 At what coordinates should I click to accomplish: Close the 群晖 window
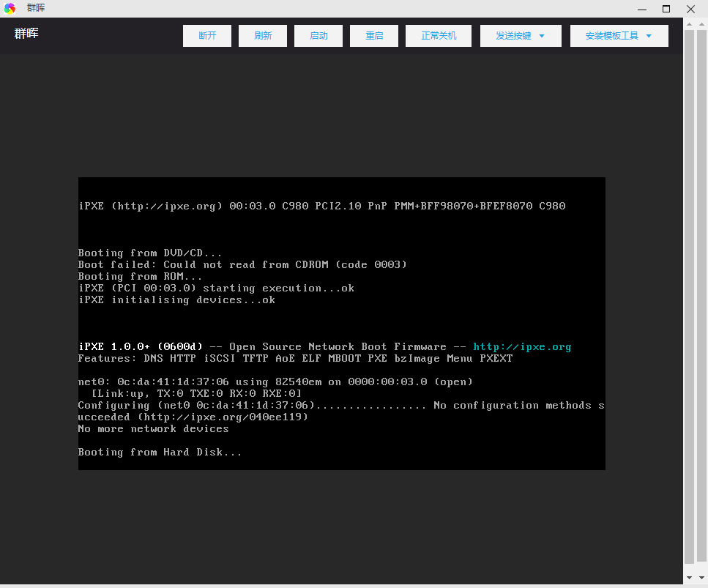pyautogui.click(x=690, y=9)
